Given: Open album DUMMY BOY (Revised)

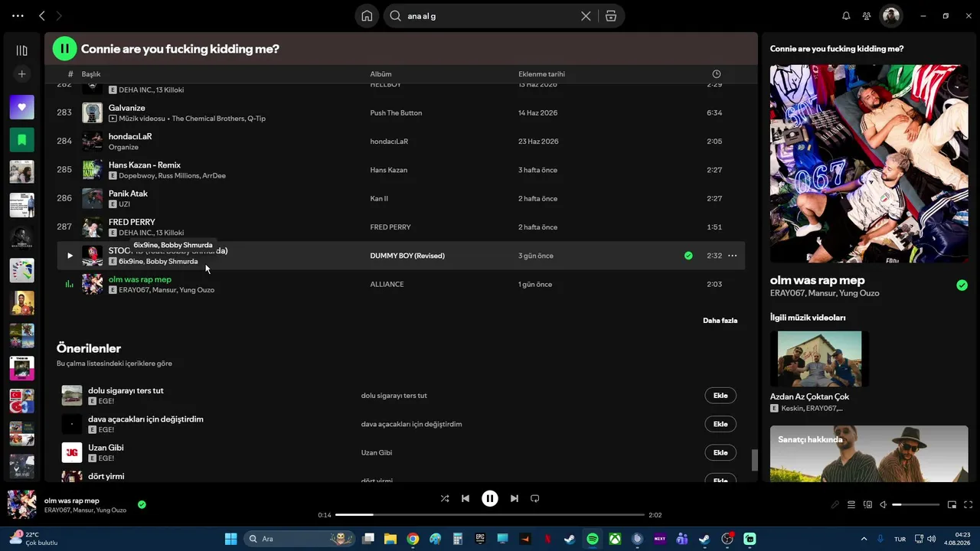Looking at the screenshot, I should [x=407, y=256].
